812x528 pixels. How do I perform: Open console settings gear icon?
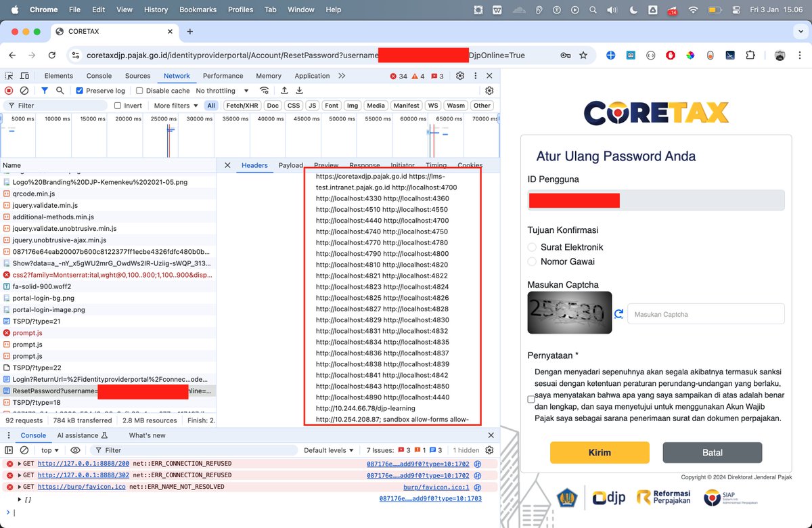[490, 450]
